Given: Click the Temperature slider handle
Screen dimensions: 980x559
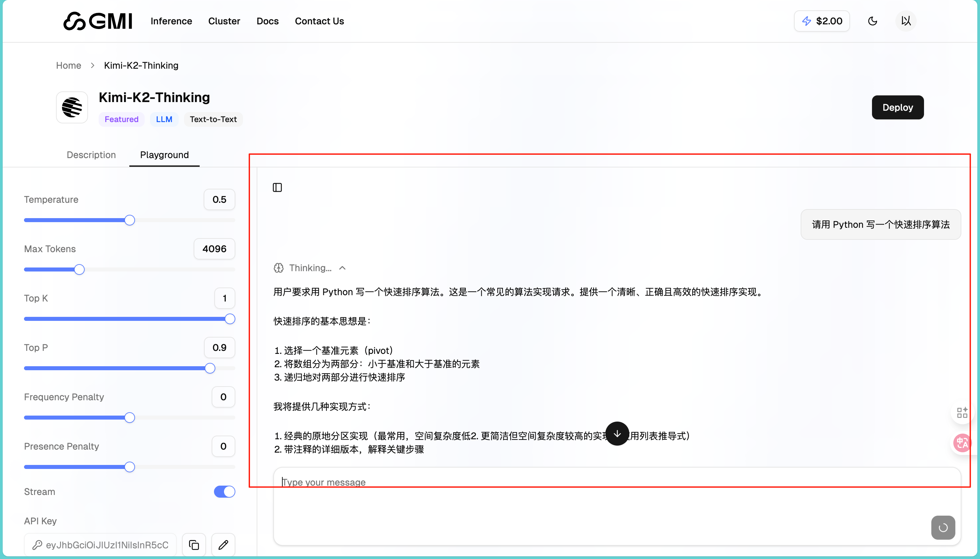Looking at the screenshot, I should point(130,220).
